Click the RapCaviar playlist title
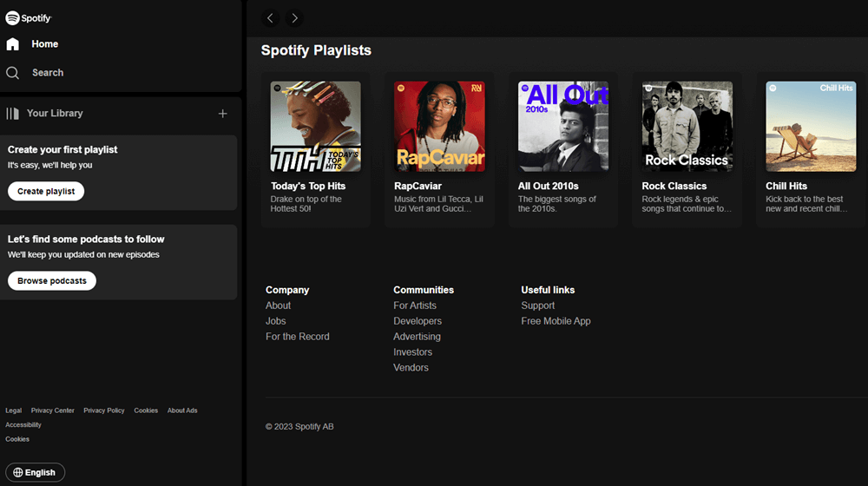 point(418,186)
